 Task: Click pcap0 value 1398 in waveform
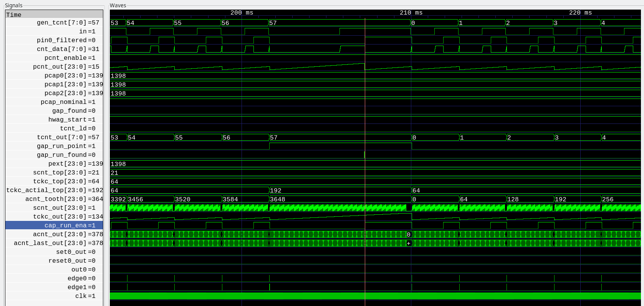pos(118,76)
